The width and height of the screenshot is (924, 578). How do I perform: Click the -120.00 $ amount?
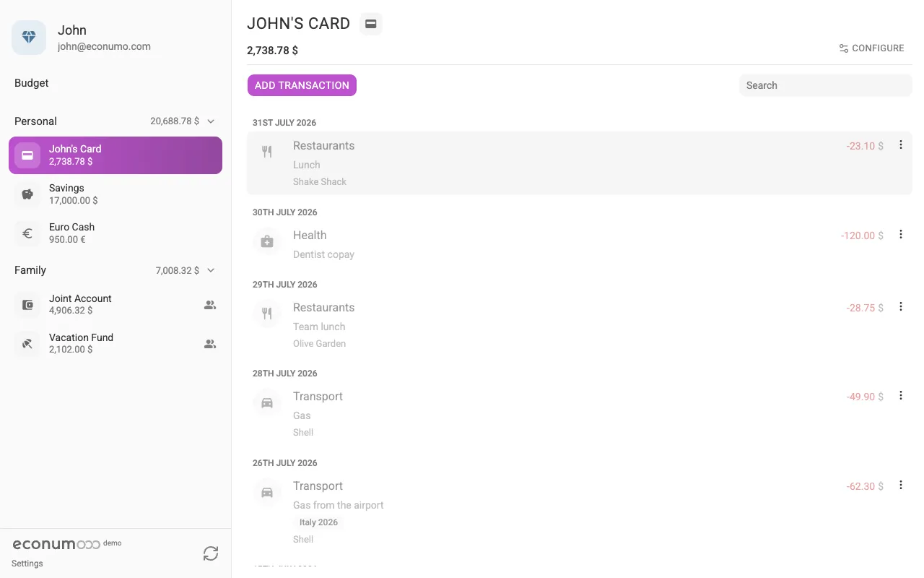[862, 236]
